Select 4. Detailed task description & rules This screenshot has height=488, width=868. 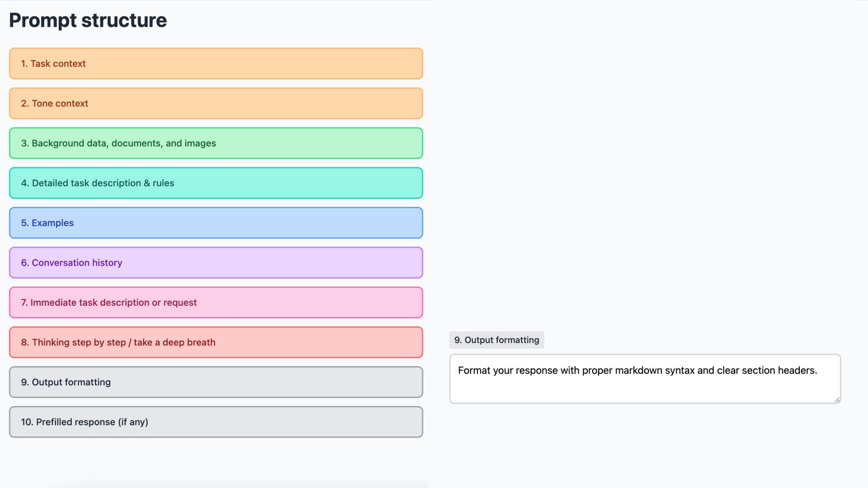[216, 183]
